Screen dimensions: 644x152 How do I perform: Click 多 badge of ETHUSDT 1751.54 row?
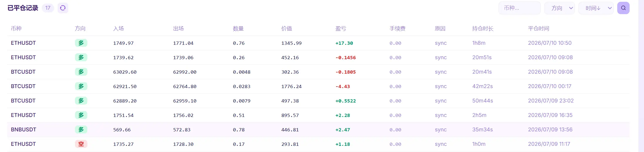click(81, 115)
